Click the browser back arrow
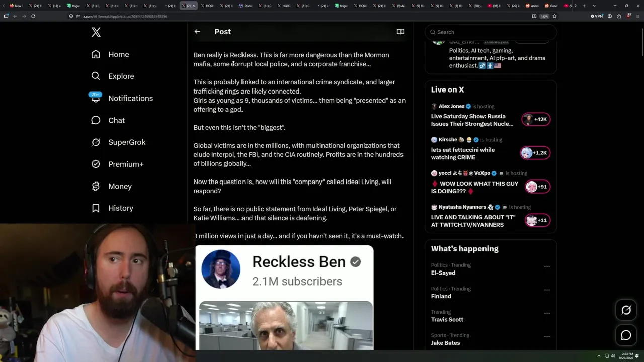This screenshot has height=362, width=644. click(x=15, y=16)
